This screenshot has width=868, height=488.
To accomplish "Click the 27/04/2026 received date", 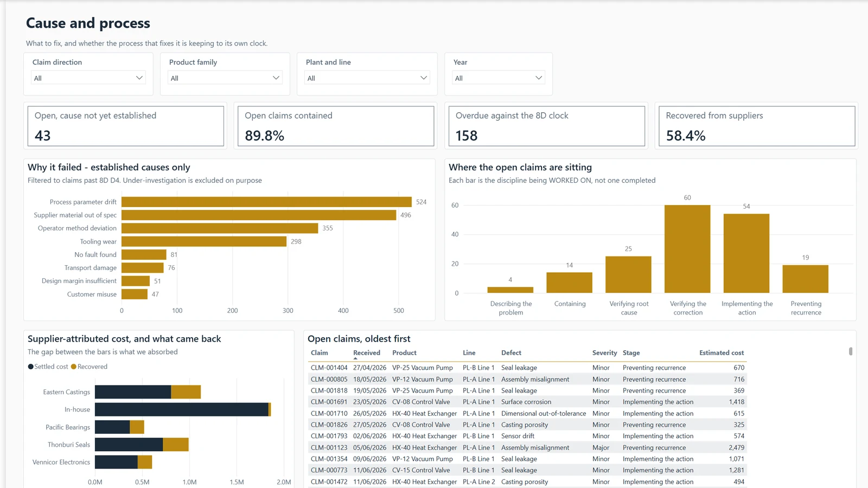I will click(369, 368).
